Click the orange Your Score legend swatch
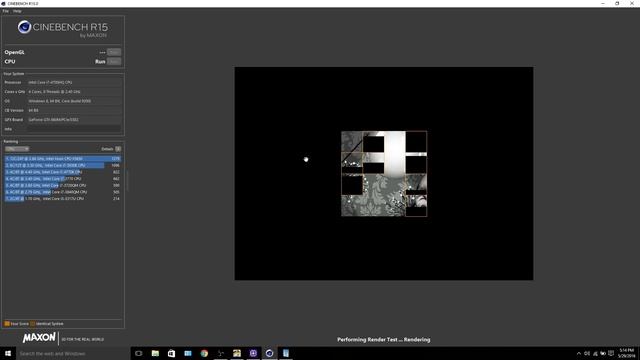The height and width of the screenshot is (360, 640). [7, 324]
